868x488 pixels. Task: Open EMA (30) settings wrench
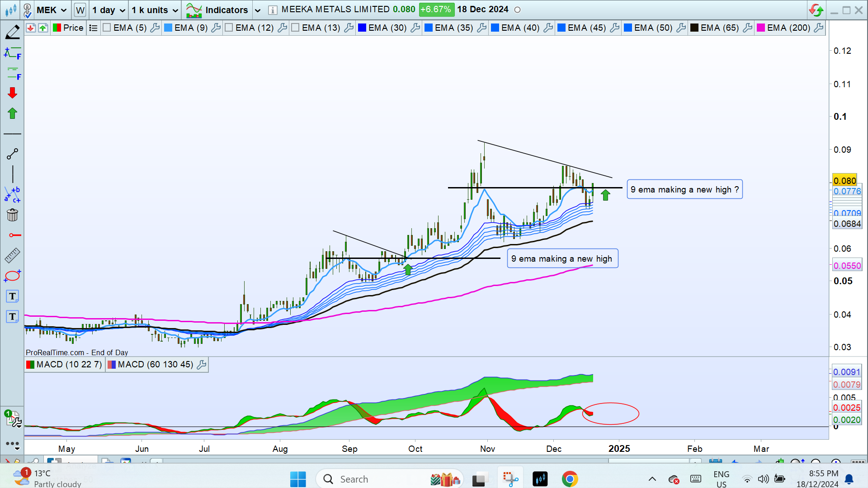pos(415,28)
